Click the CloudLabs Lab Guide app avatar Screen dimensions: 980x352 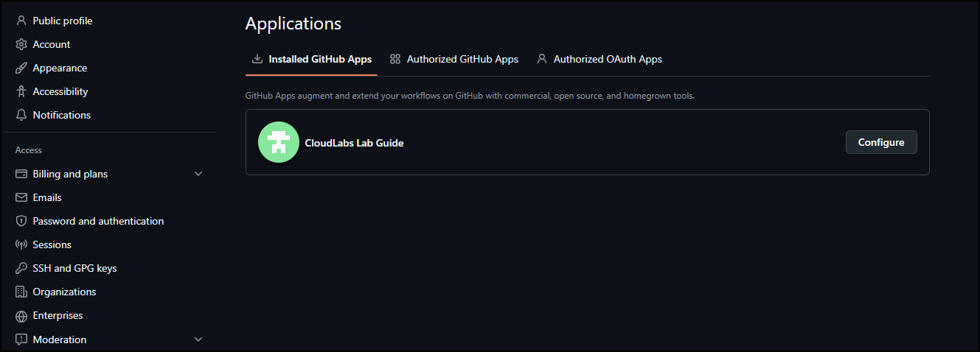click(x=278, y=142)
